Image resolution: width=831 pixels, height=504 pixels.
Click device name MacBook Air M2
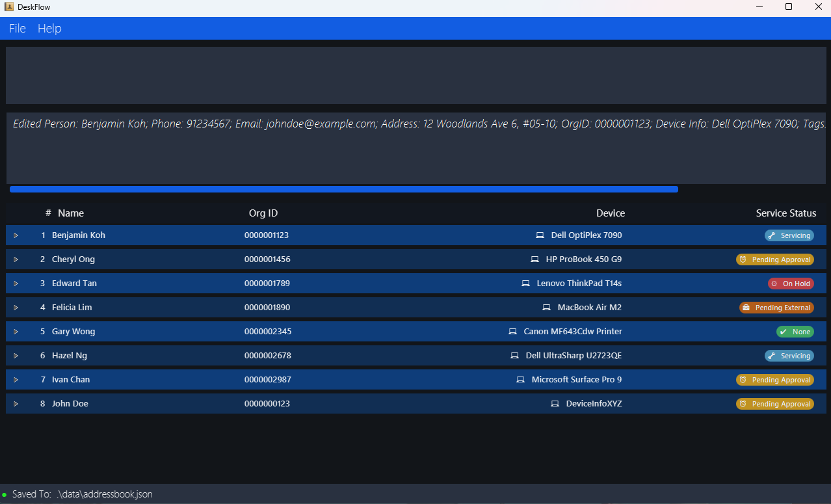click(x=590, y=308)
